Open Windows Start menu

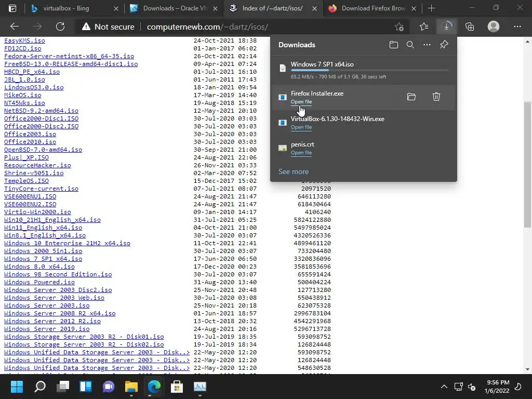(x=17, y=387)
